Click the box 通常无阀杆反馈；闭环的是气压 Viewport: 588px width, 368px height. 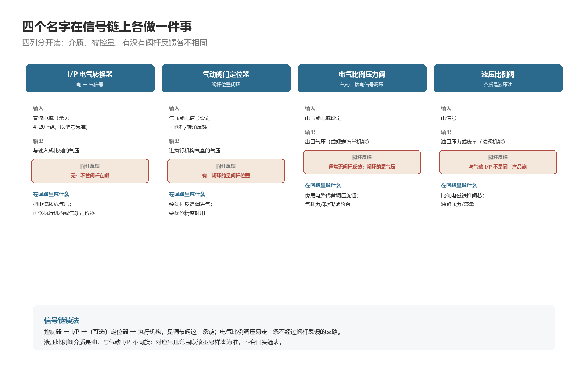[362, 162]
